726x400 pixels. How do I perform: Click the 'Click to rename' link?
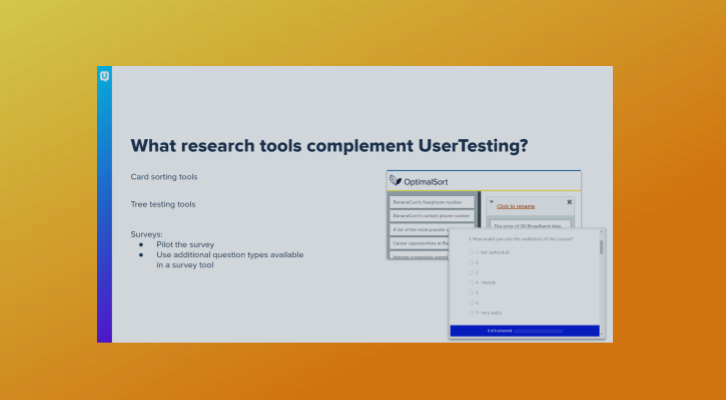(x=515, y=206)
